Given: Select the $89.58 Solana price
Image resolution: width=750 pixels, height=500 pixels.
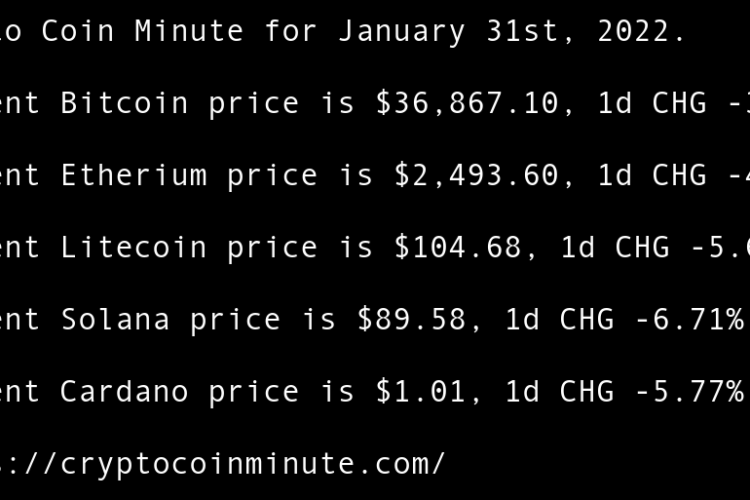Looking at the screenshot, I should point(412,319).
